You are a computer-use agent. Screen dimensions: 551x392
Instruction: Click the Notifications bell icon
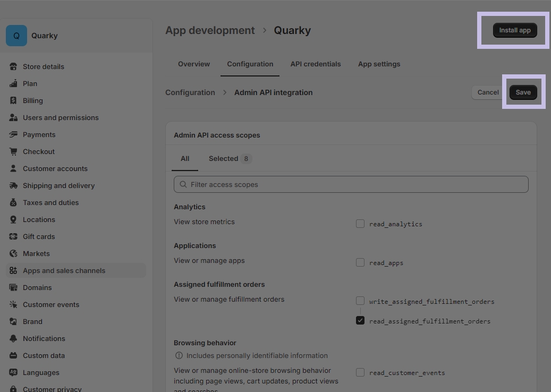[x=13, y=338]
